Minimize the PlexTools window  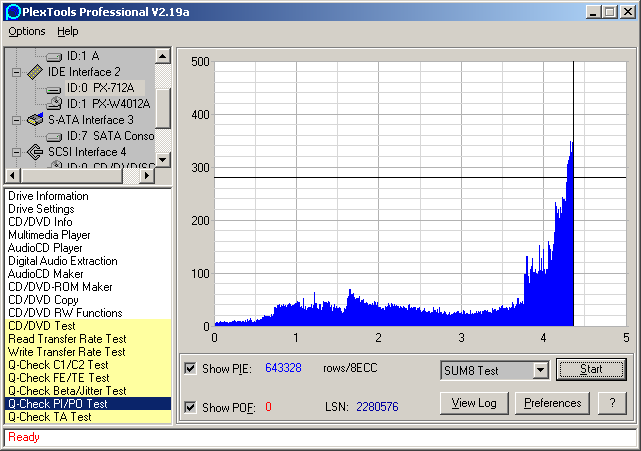594,12
